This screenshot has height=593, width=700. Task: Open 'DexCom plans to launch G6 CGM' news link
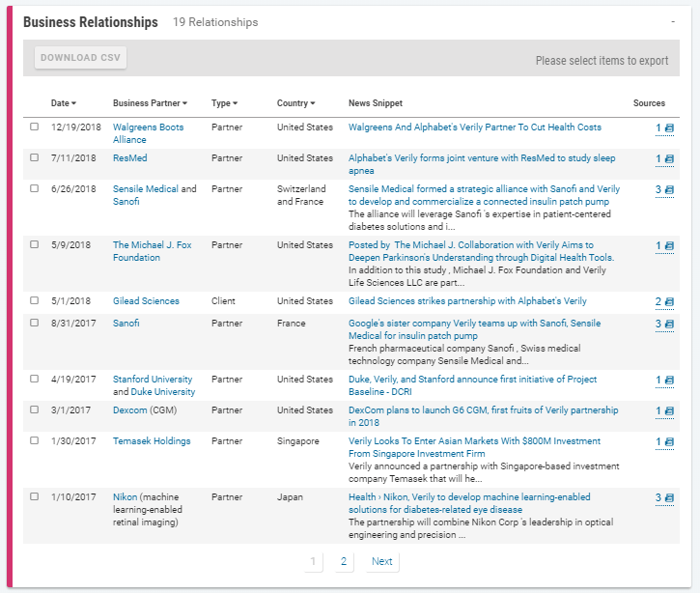click(483, 416)
